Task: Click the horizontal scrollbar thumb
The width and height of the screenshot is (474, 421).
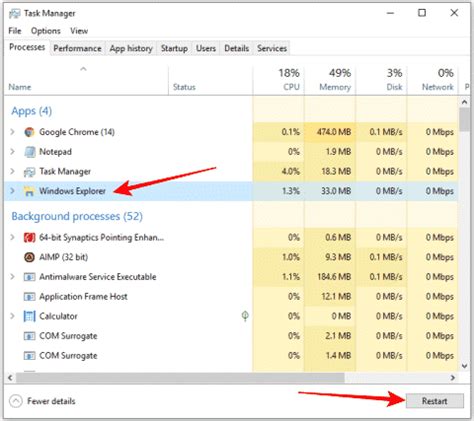Action: click(180, 378)
